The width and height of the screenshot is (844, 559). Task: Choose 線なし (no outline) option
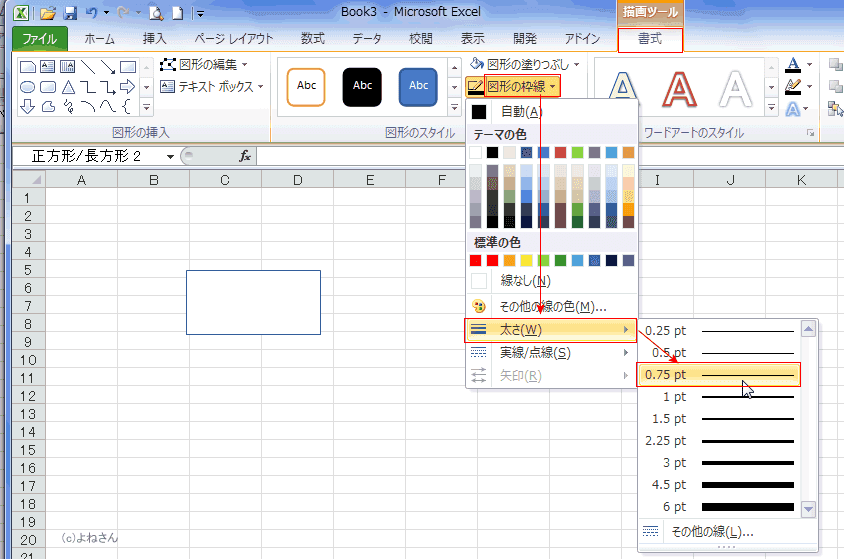coord(525,282)
